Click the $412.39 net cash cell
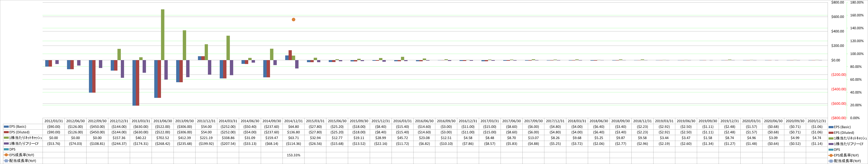Image resolution: width=868 pixels, height=164 pixels. point(184,138)
